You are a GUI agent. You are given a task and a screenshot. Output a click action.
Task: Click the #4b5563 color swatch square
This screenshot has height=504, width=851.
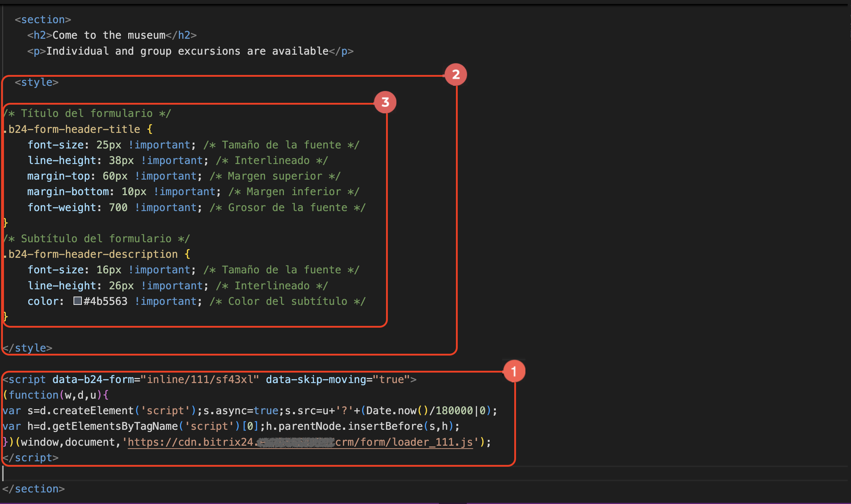pyautogui.click(x=77, y=301)
